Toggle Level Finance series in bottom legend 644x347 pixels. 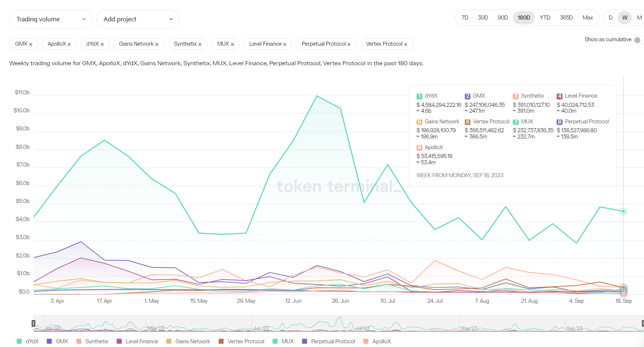click(x=137, y=341)
